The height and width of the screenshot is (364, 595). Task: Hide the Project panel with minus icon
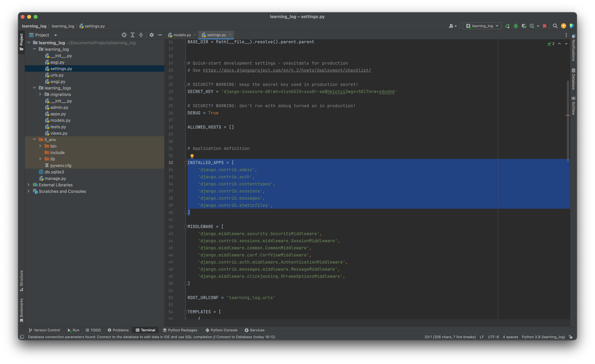point(160,35)
